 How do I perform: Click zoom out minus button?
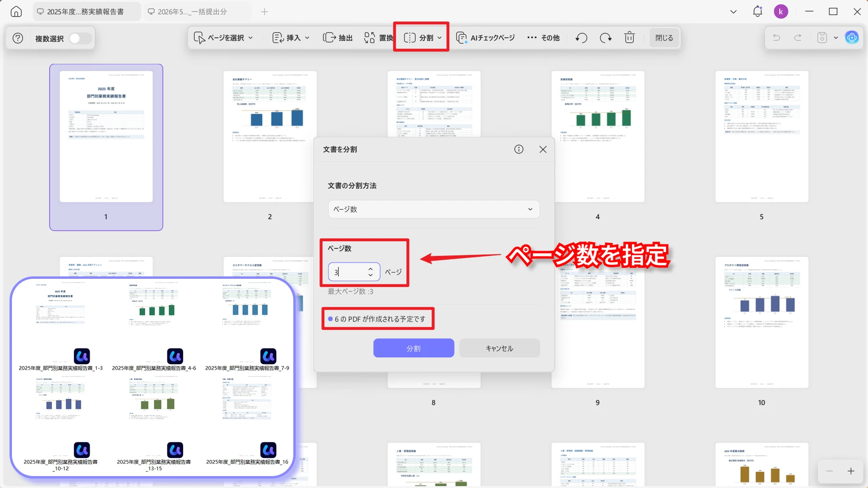(829, 471)
